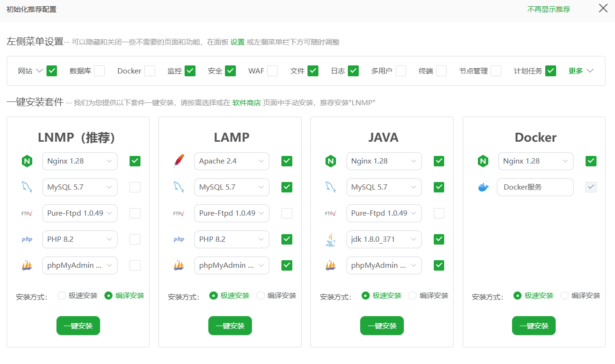Click the Nginx icon in the LNMP panel

coord(27,161)
